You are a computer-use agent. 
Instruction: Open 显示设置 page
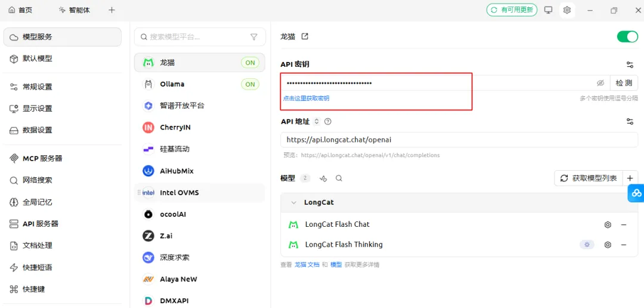pyautogui.click(x=63, y=109)
